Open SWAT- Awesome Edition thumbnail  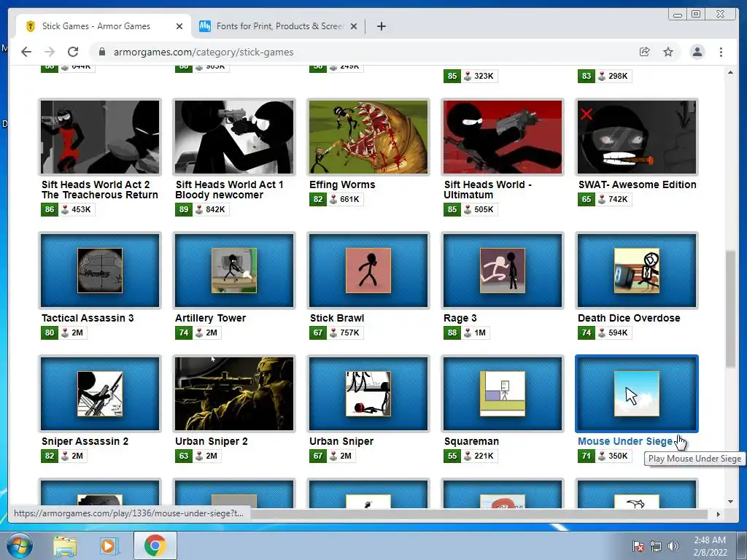[637, 137]
